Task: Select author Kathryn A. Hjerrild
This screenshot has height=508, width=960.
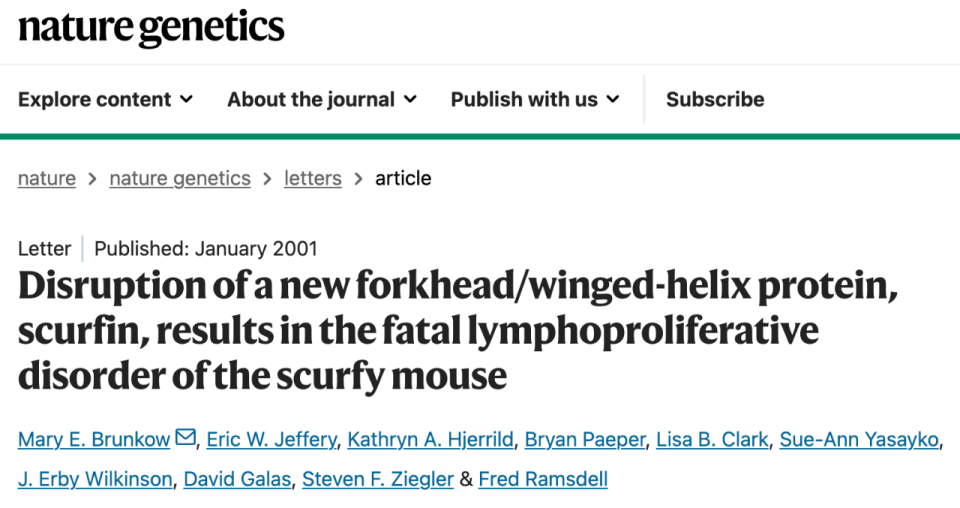Action: (x=431, y=439)
